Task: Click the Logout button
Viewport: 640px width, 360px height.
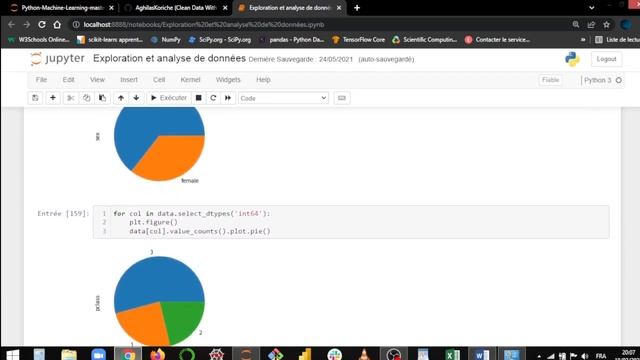Action: [x=606, y=59]
